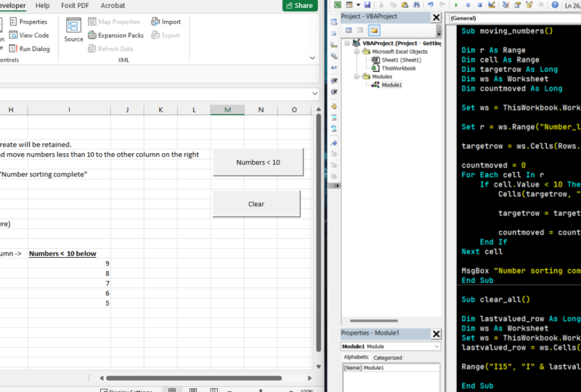Screen dimensions: 581x392
Task: Click Parameter Info icon in Edit toolbar
Action: [334, 56]
